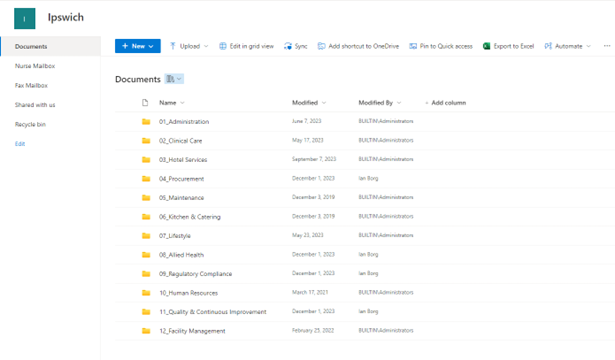Open the 02_Clinical Care folder name
The height and width of the screenshot is (360, 615).
(180, 140)
